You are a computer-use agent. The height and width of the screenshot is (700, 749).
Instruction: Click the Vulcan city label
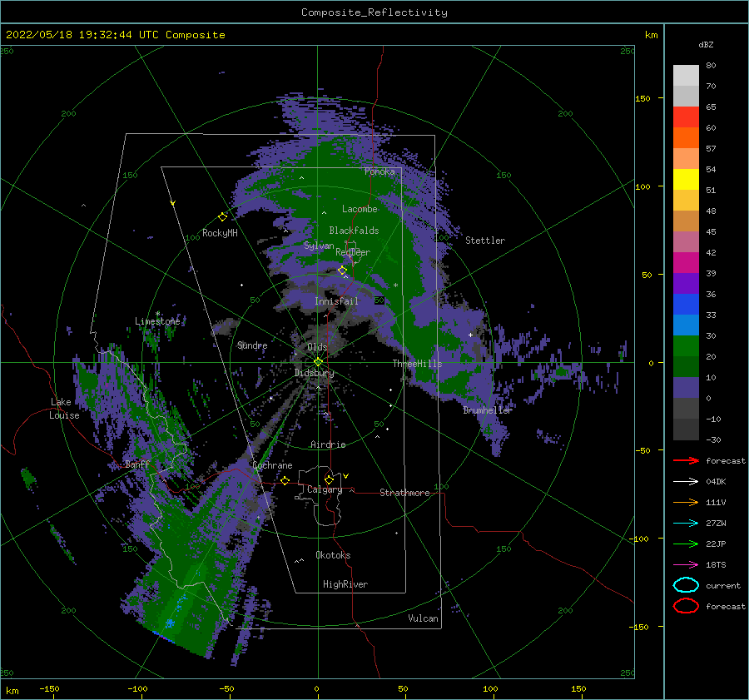click(x=424, y=618)
